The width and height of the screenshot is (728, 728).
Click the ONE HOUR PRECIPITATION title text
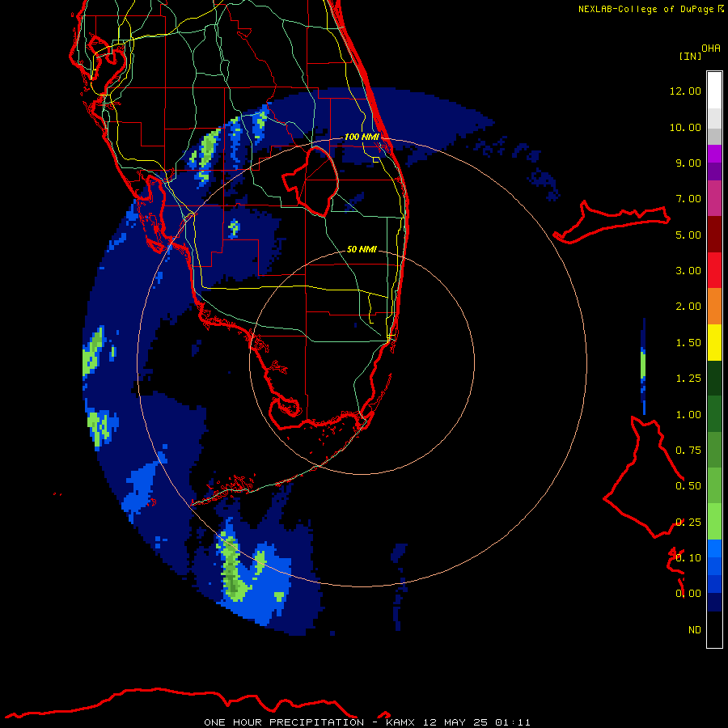284,722
